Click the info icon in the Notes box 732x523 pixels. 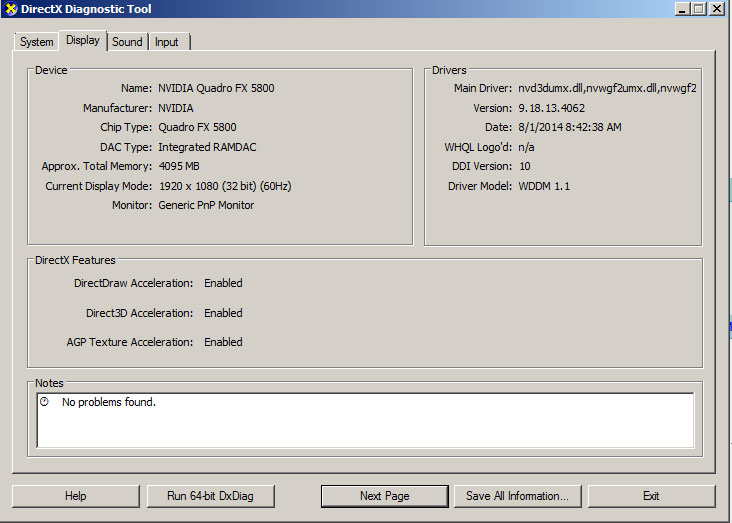[x=44, y=402]
